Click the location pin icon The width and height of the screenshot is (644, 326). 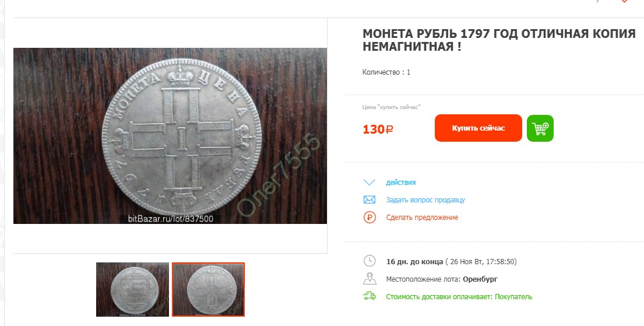point(369,279)
